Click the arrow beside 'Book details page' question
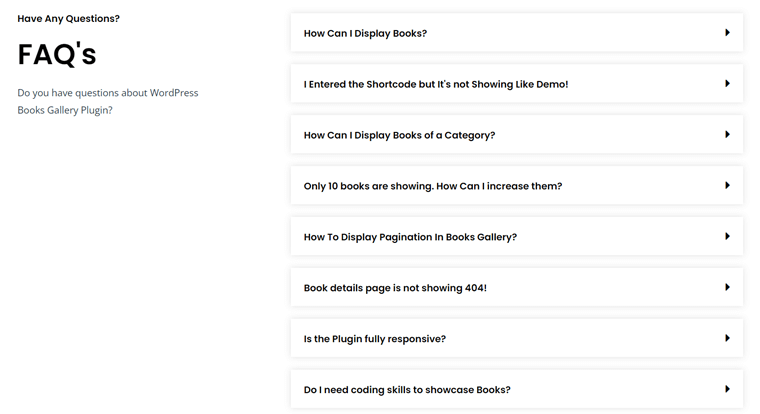This screenshot has height=414, width=760. click(x=727, y=288)
